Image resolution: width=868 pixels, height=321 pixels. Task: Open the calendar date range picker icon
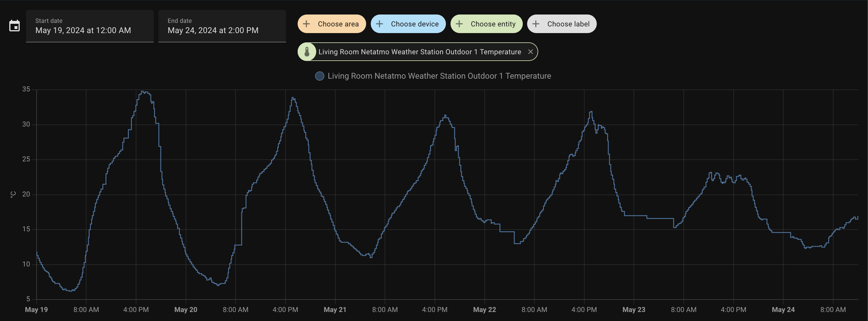click(x=15, y=26)
